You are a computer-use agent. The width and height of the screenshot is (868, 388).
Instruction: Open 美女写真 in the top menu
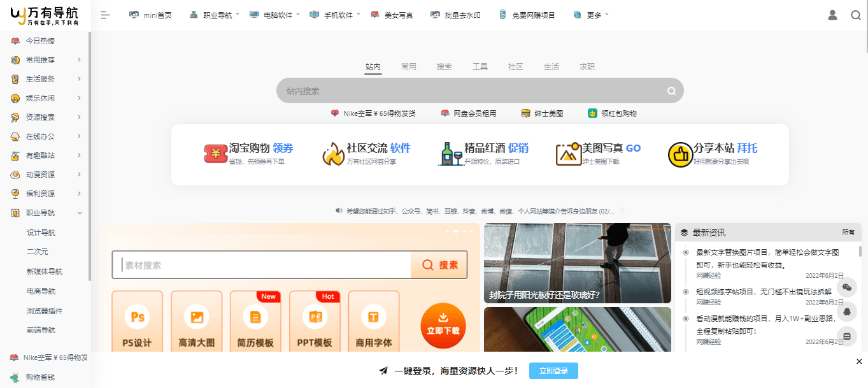392,15
